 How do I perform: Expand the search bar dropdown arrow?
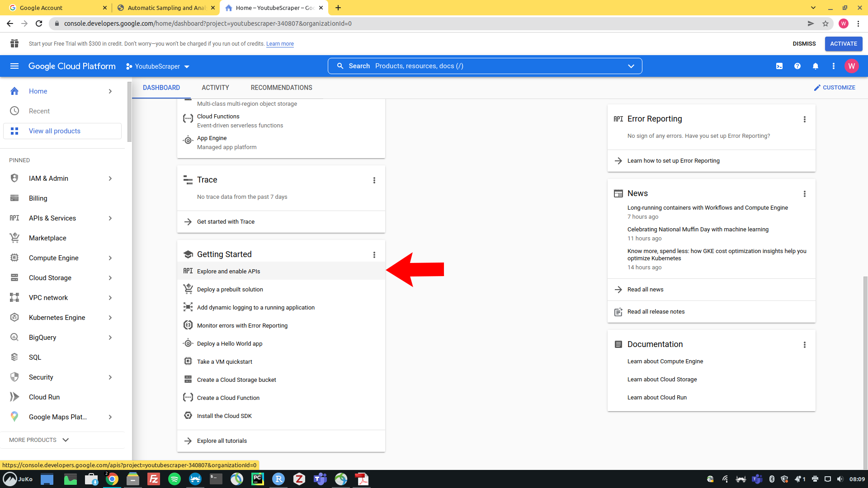point(631,66)
